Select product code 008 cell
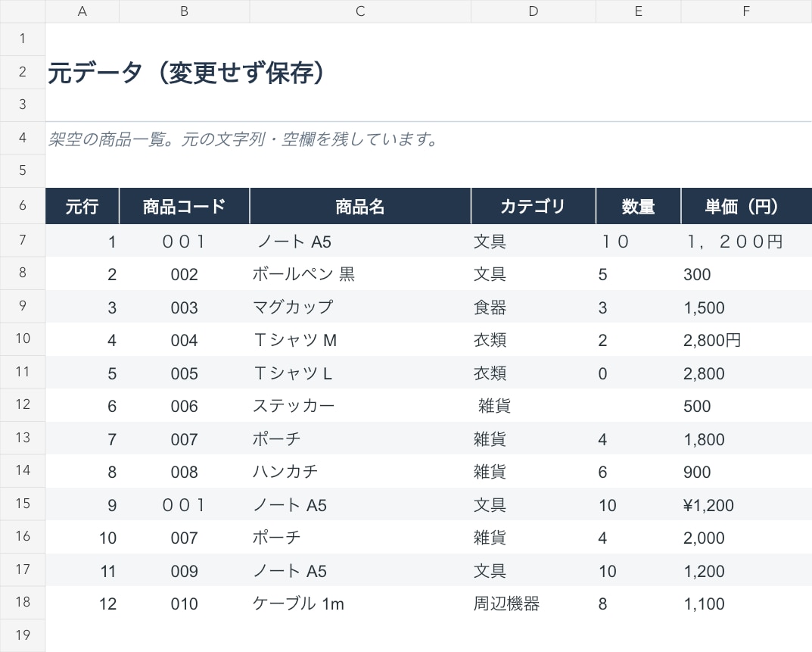The width and height of the screenshot is (812, 652). tap(185, 472)
